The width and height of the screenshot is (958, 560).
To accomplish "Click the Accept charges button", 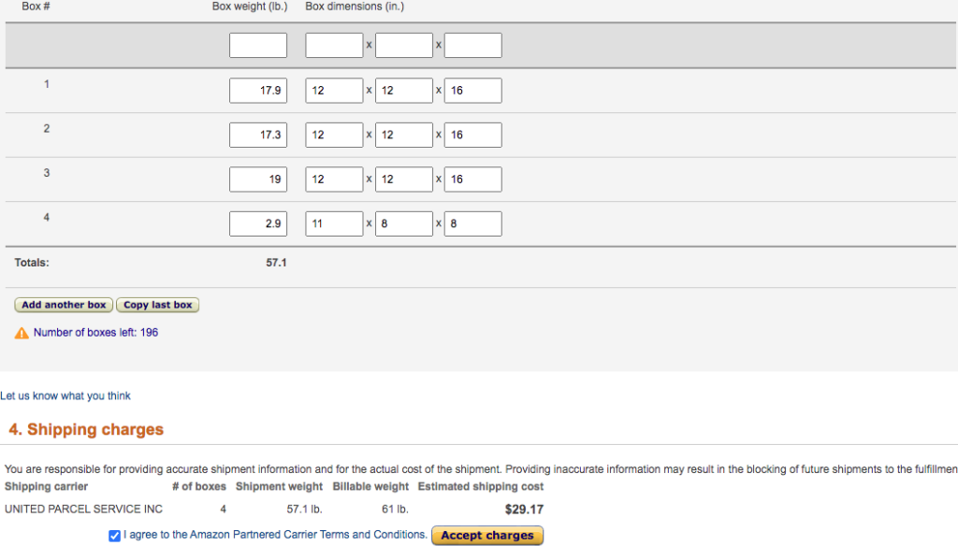I will point(487,536).
